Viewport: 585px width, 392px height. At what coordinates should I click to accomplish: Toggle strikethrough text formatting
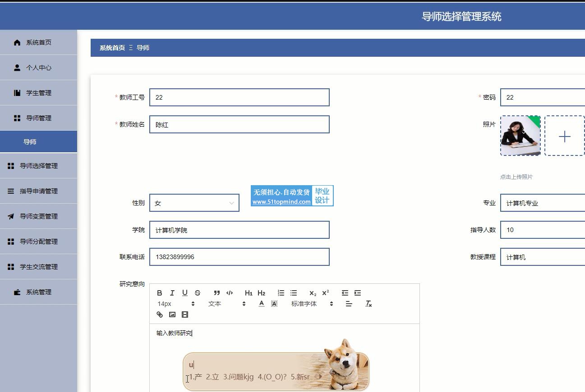[198, 293]
